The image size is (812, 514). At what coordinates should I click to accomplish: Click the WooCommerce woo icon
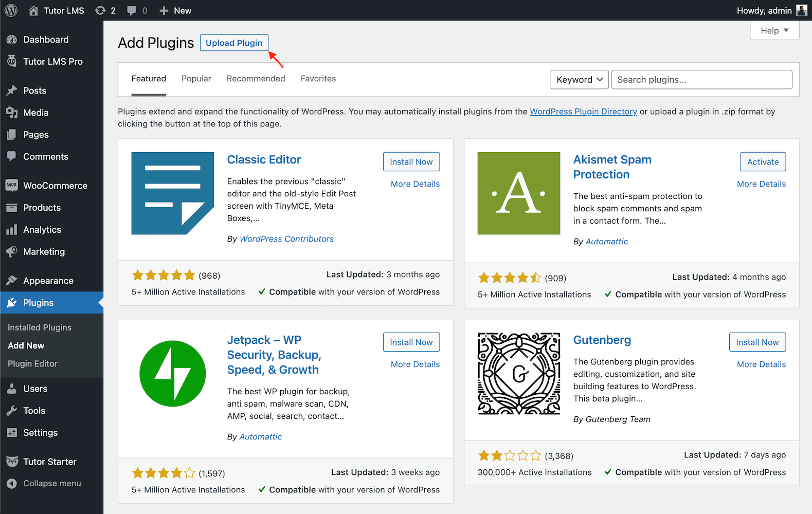pyautogui.click(x=12, y=186)
